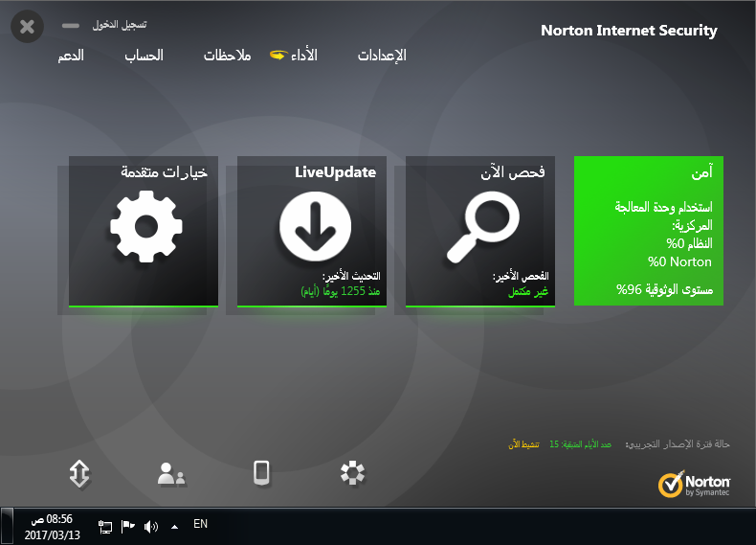This screenshot has height=545, width=756.
Task: Click the days remaining 15 text
Action: coord(580,444)
